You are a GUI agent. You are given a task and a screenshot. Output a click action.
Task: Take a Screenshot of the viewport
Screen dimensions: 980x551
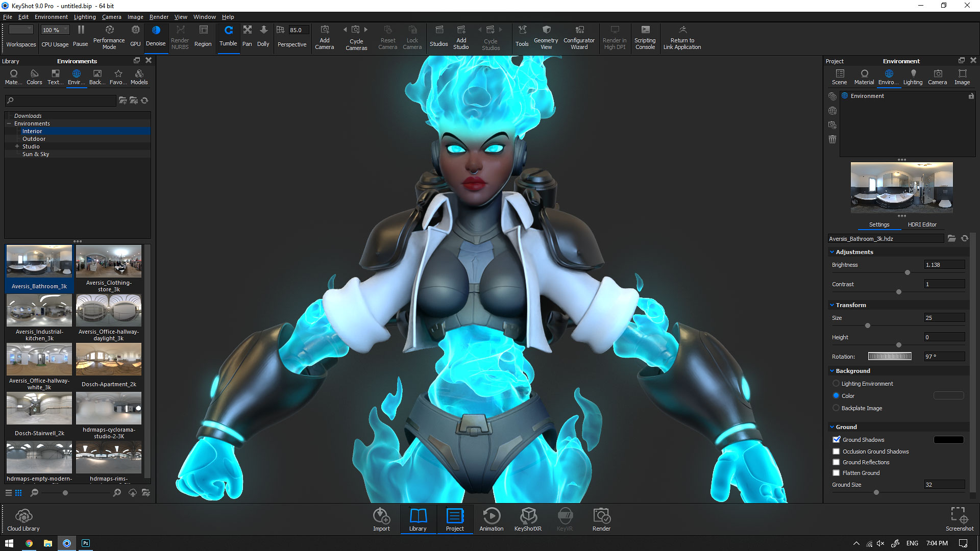(x=959, y=519)
